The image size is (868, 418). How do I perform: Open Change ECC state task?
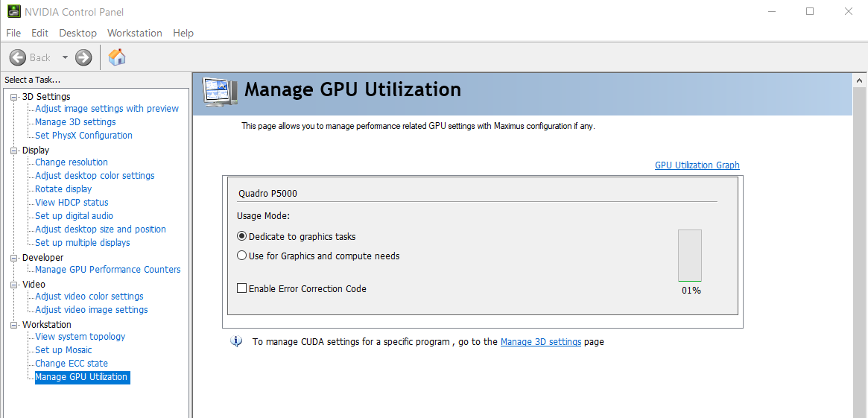72,363
